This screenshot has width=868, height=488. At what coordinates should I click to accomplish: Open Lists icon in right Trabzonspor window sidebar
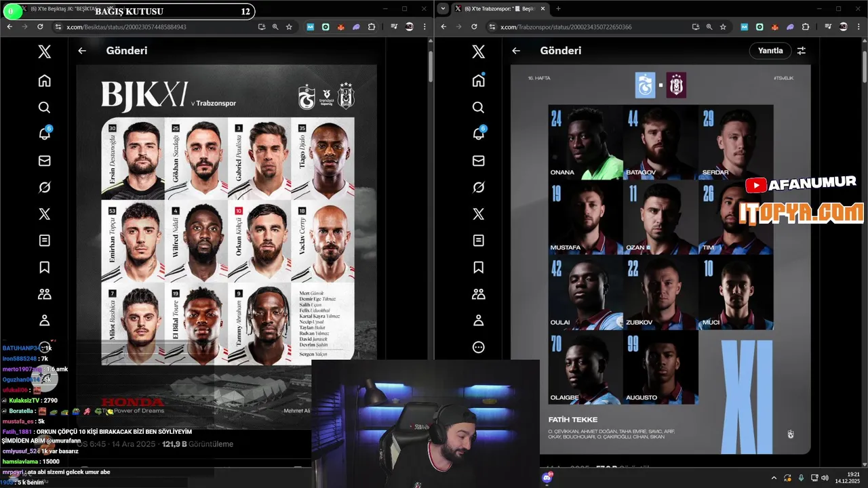click(x=478, y=241)
